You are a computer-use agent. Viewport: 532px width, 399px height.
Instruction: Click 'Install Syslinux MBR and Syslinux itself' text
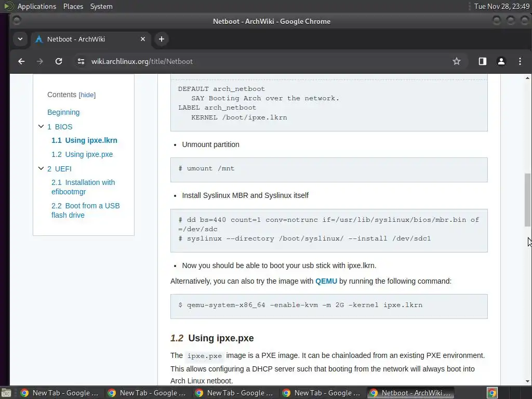(245, 195)
